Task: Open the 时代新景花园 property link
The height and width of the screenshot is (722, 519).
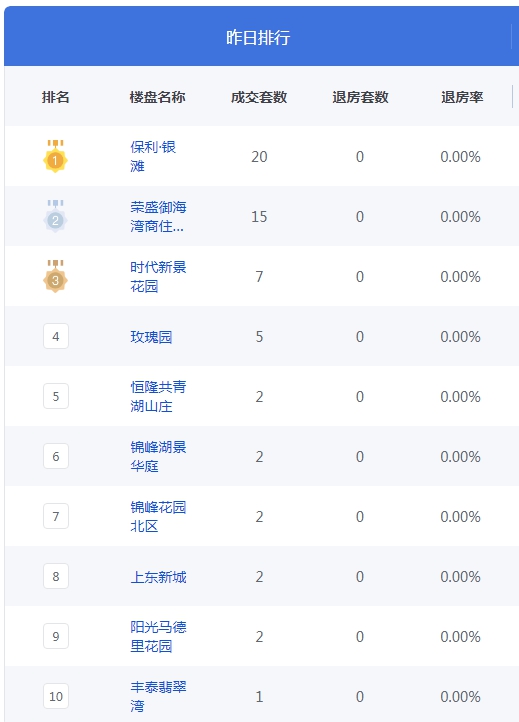Action: pyautogui.click(x=158, y=276)
